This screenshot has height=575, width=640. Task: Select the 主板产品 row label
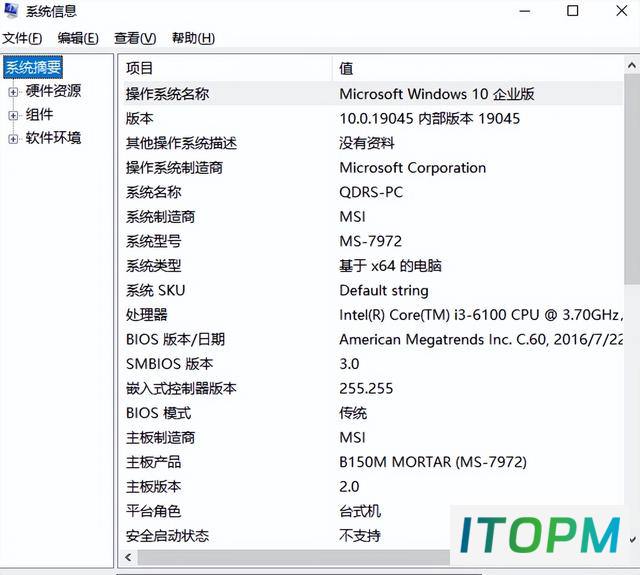click(153, 462)
